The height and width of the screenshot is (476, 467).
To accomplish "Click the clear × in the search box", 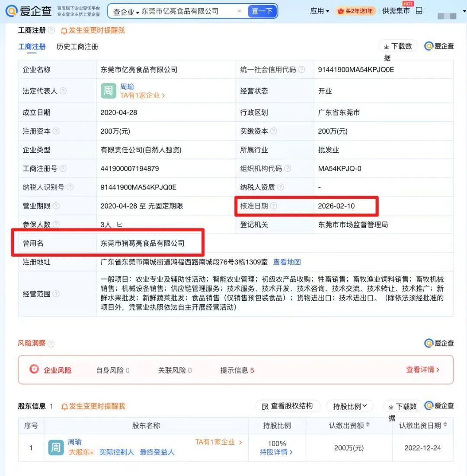I will coord(240,11).
